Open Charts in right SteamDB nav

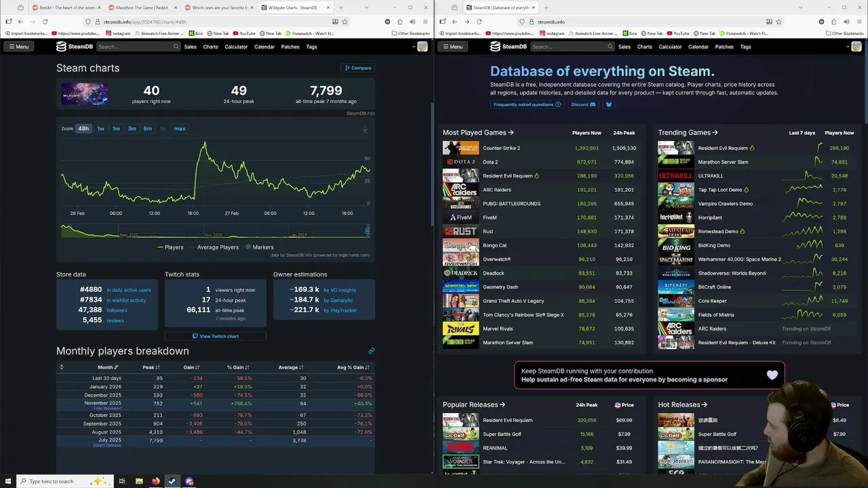click(x=644, y=47)
